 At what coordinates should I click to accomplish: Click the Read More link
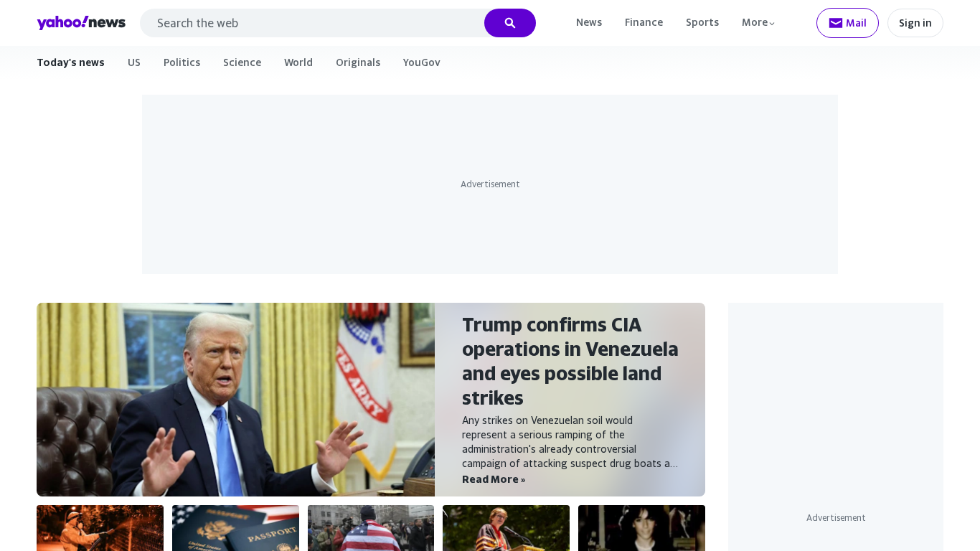pyautogui.click(x=494, y=479)
